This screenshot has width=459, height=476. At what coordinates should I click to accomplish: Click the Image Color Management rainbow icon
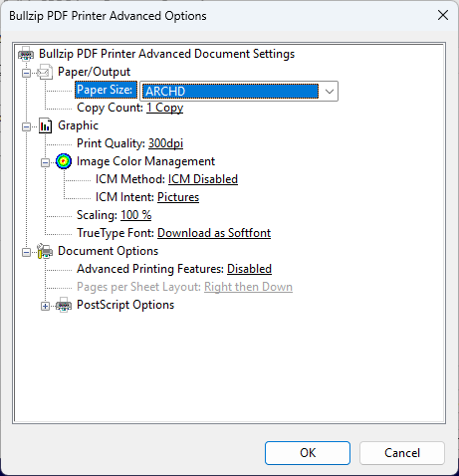click(64, 161)
